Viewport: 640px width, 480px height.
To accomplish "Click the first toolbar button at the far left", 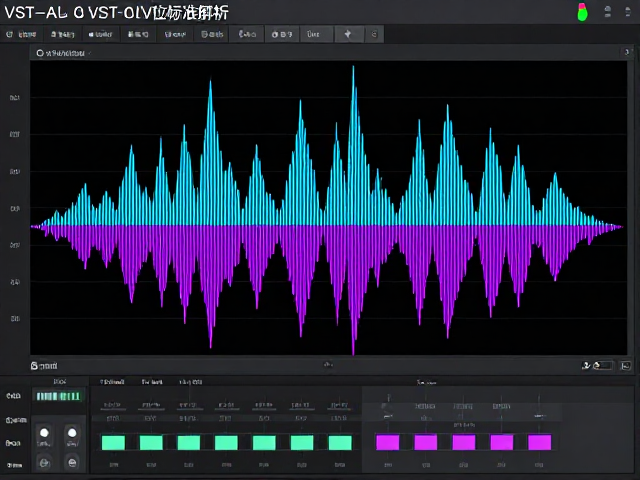I will tap(22, 34).
